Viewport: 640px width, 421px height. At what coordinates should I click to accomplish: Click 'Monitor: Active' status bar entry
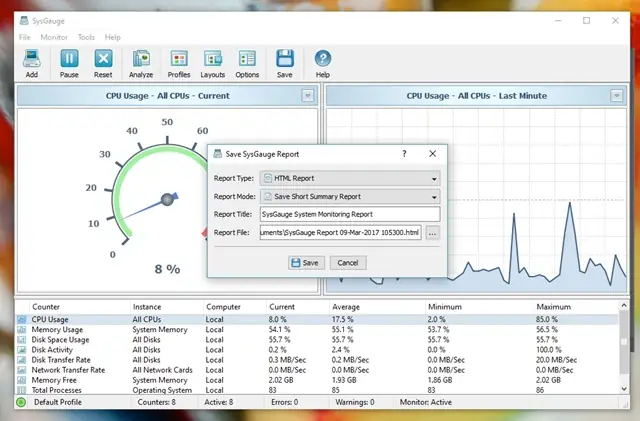pyautogui.click(x=426, y=402)
